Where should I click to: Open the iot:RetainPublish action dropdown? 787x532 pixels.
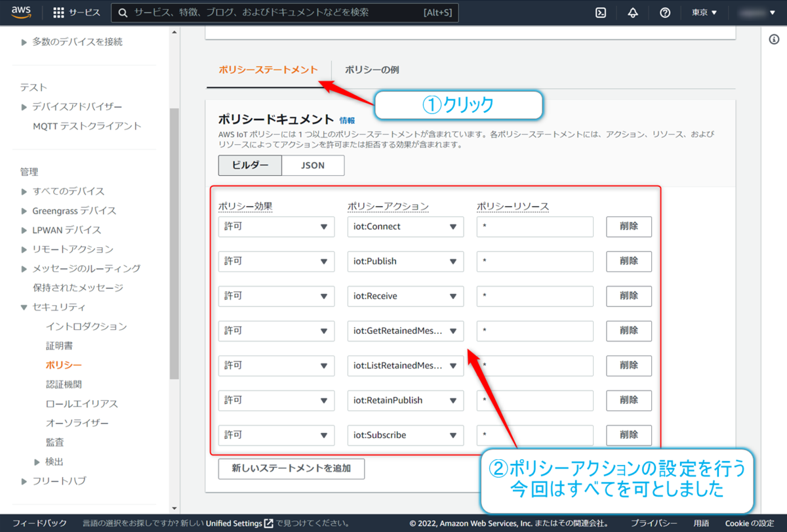(405, 400)
